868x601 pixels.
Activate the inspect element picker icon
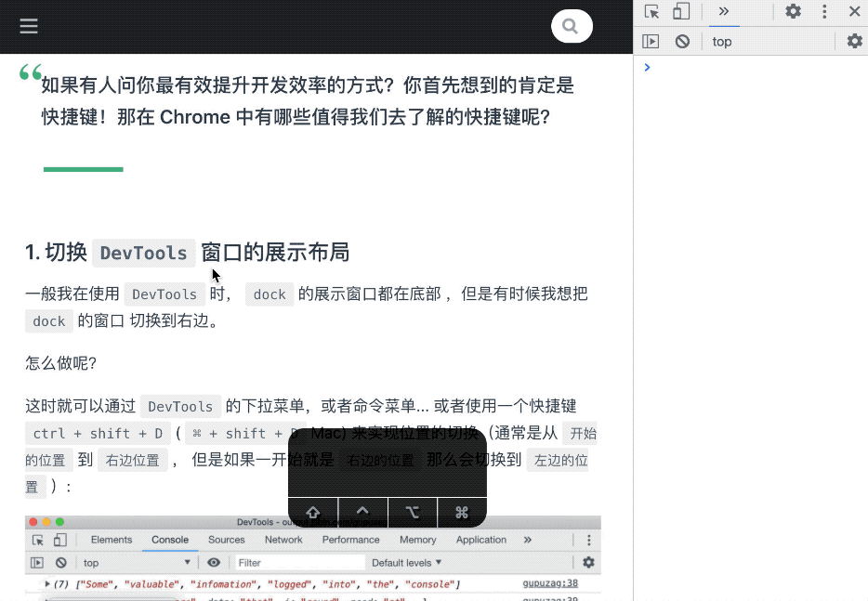tap(651, 12)
